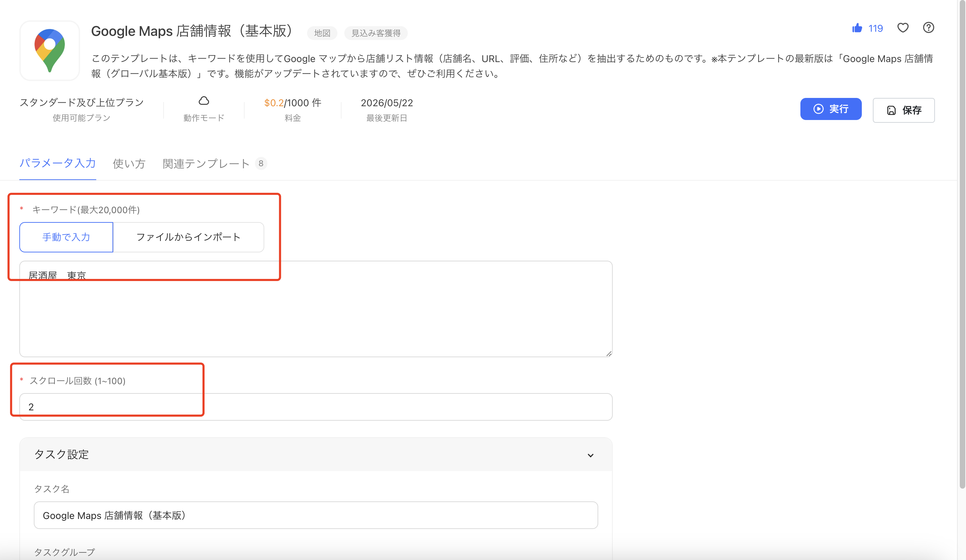Click the cloud 動作モード icon

point(204,101)
